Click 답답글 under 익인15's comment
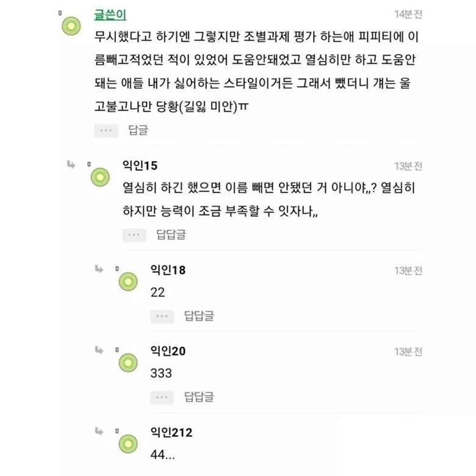This screenshot has height=476, width=476. 171,235
